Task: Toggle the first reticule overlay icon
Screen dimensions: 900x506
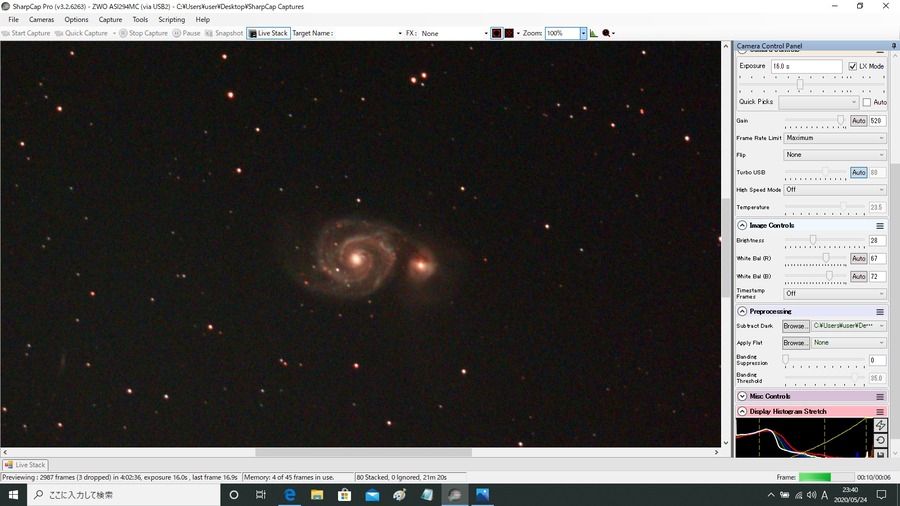Action: (496, 33)
